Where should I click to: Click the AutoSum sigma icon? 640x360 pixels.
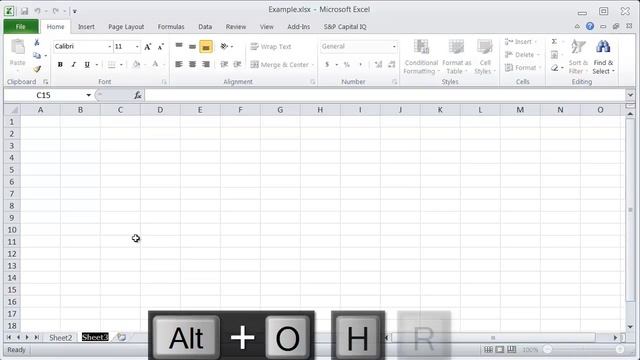click(554, 42)
